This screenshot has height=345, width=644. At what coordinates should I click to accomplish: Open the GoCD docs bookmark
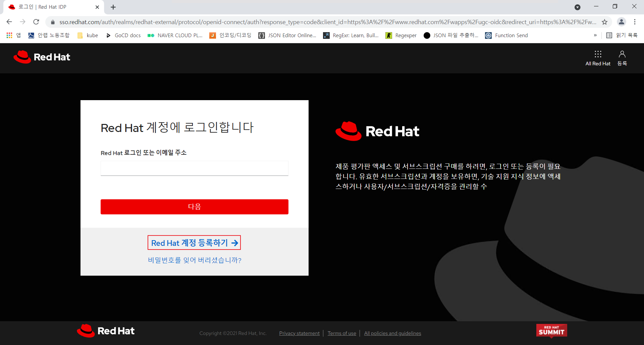tap(123, 36)
